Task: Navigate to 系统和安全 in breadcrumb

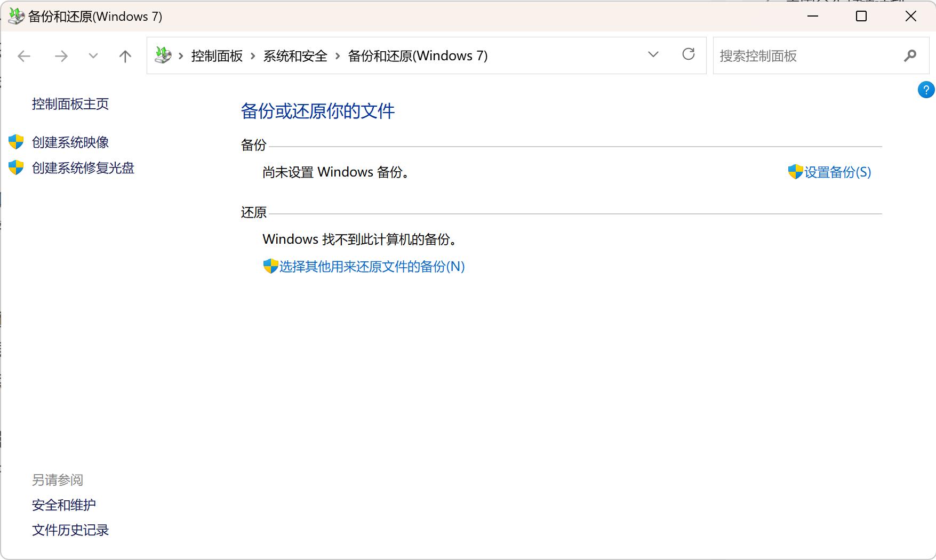Action: point(294,55)
